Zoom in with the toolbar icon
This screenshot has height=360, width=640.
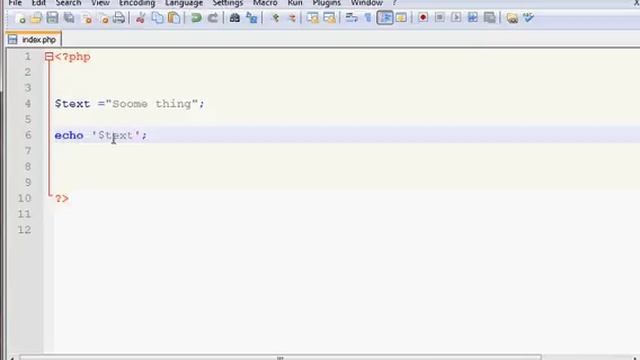coord(275,18)
